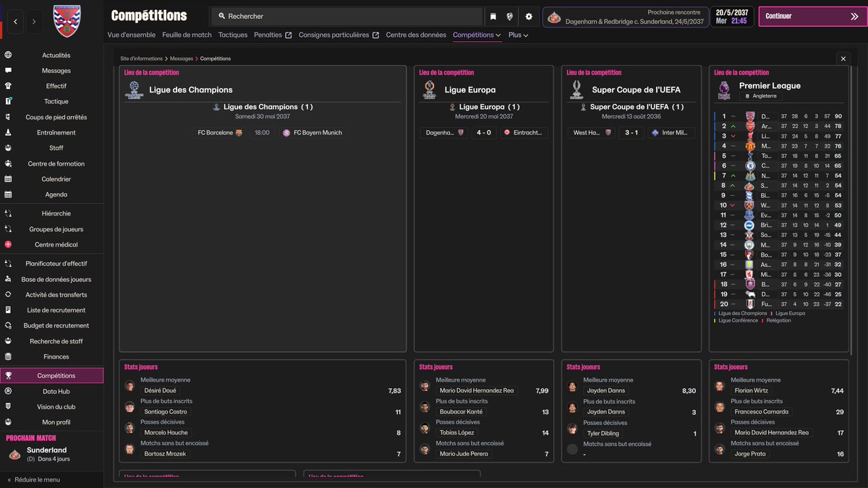Open the Centre des données tab
Image resolution: width=868 pixels, height=488 pixels.
click(x=416, y=35)
